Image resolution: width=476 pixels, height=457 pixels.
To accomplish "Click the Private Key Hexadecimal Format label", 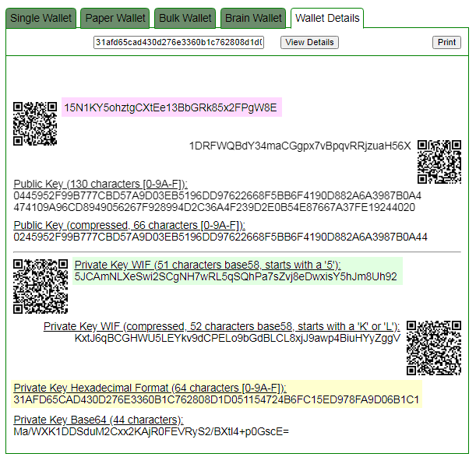I will [x=150, y=388].
